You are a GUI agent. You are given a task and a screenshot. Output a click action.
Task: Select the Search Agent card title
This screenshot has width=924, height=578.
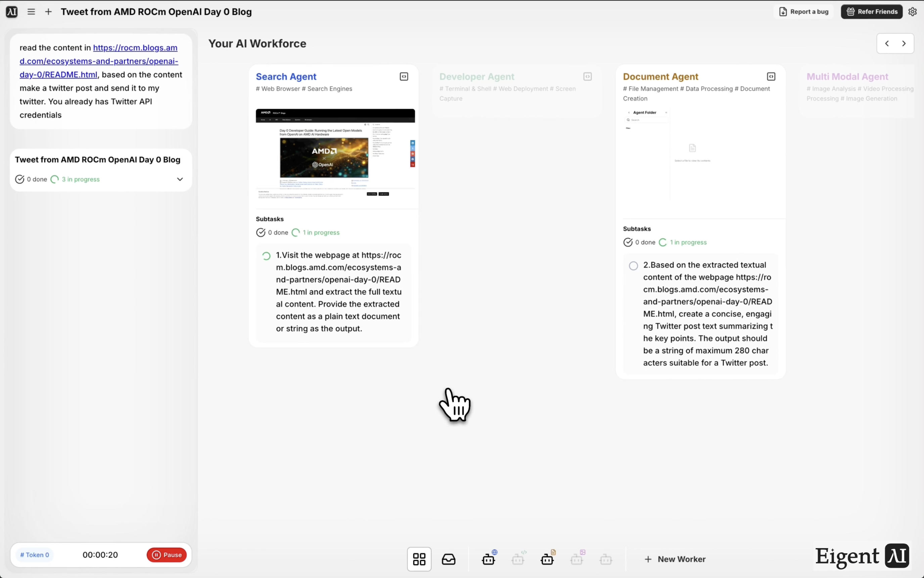coord(286,77)
